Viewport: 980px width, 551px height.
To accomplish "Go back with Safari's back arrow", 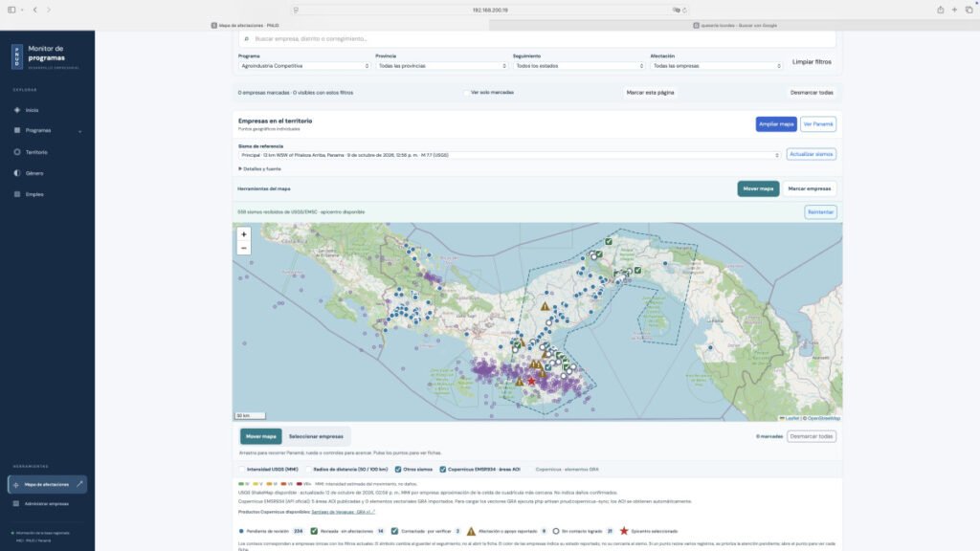I will (35, 10).
